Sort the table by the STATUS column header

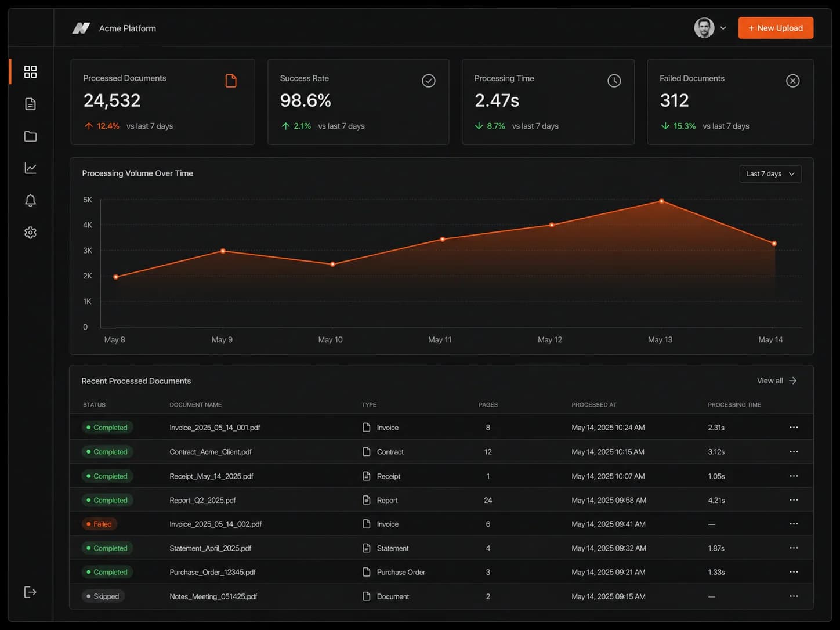[94, 404]
